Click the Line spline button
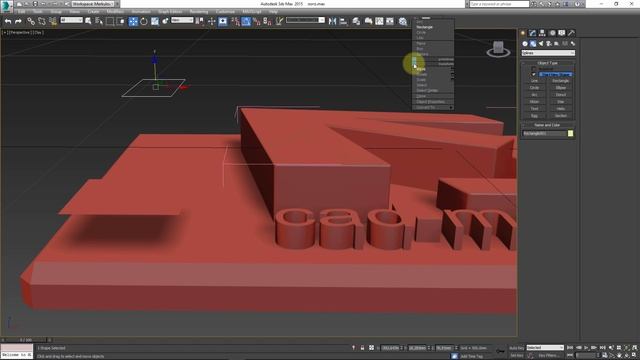This screenshot has width=640, height=360. tap(534, 81)
